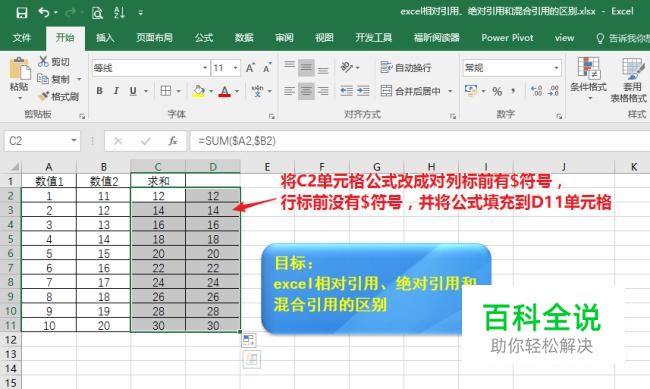Screen dimensions: 650x389
Task: Apply the red font color A
Action: 224,91
